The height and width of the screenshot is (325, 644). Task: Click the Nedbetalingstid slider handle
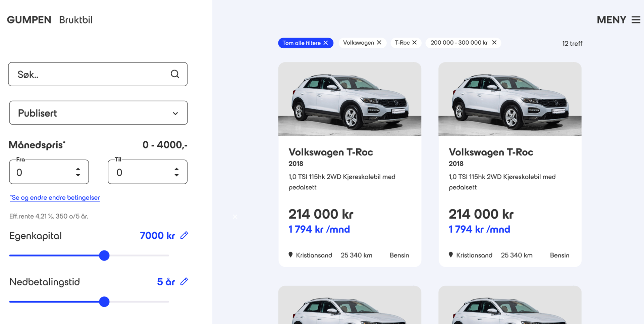pyautogui.click(x=104, y=302)
